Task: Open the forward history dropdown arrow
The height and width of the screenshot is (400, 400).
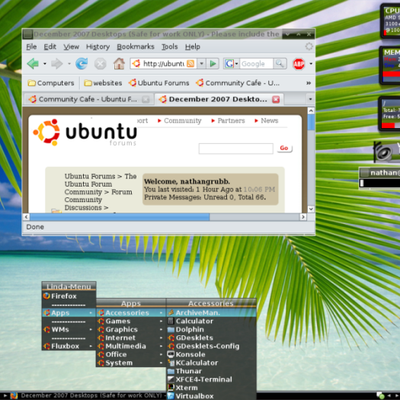Action: pos(69,64)
